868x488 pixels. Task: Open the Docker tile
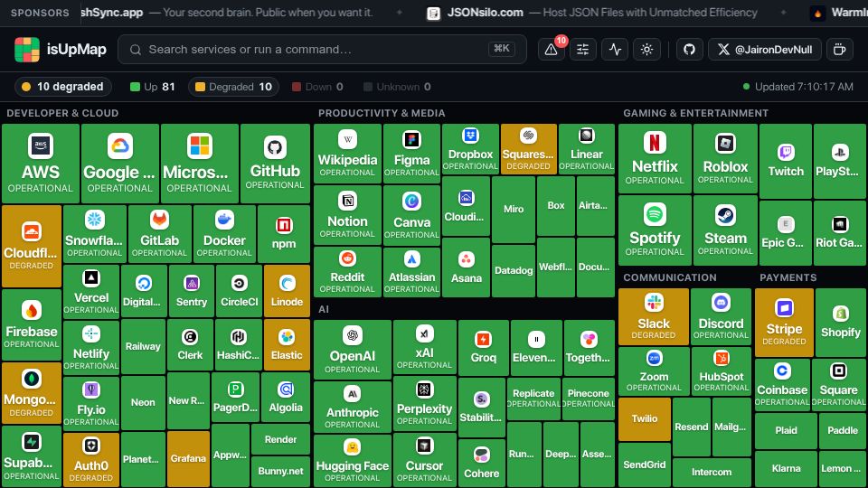click(x=224, y=234)
